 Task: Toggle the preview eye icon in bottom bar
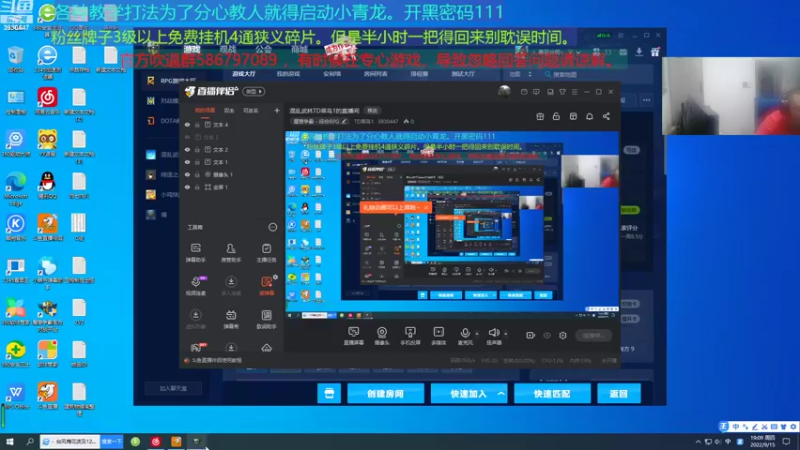coord(547,335)
